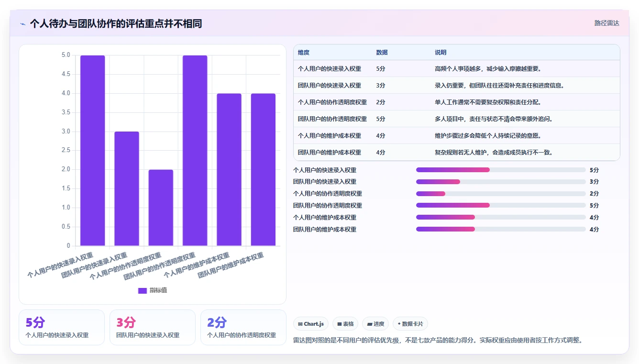Click 团队用户的协作透明度权重 in the table's 维度 column
Viewport: 639px width, 364px height.
click(332, 119)
